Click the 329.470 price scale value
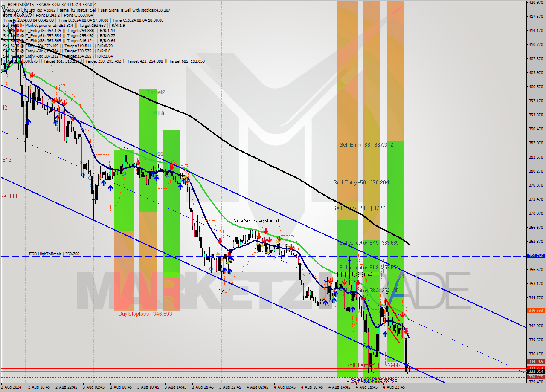 536,382
